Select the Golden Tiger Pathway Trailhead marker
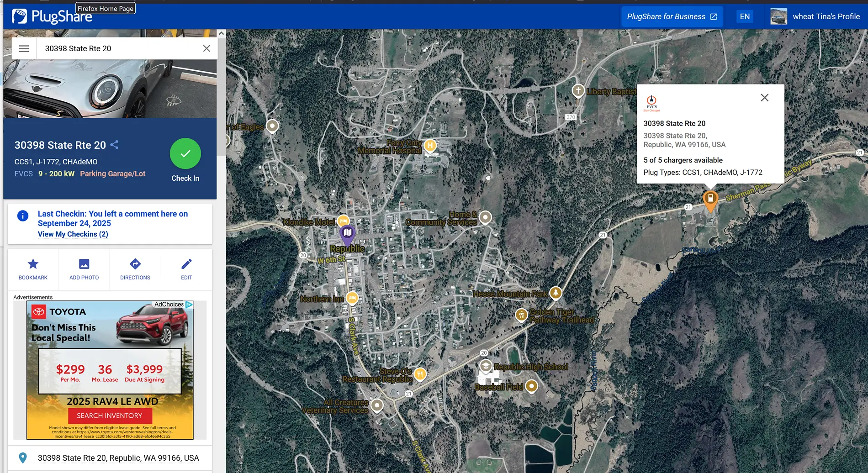Image resolution: width=868 pixels, height=473 pixels. [x=522, y=315]
